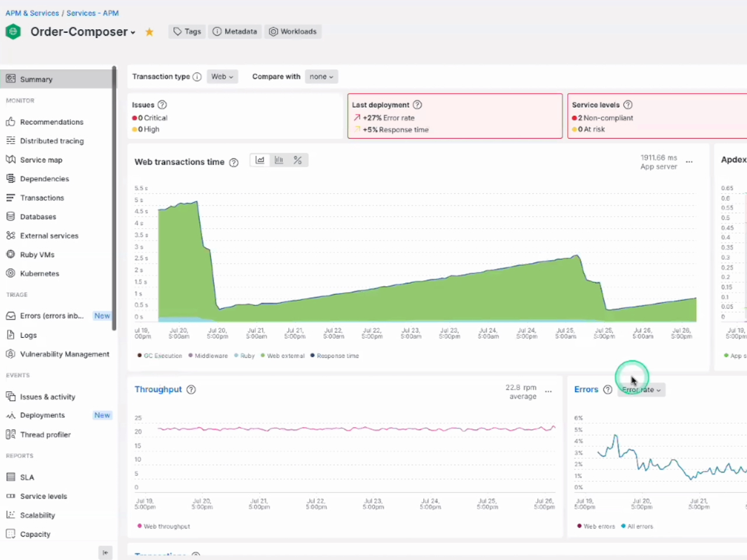The image size is (747, 560).
Task: Open the Throughput chart title link
Action: tap(158, 389)
